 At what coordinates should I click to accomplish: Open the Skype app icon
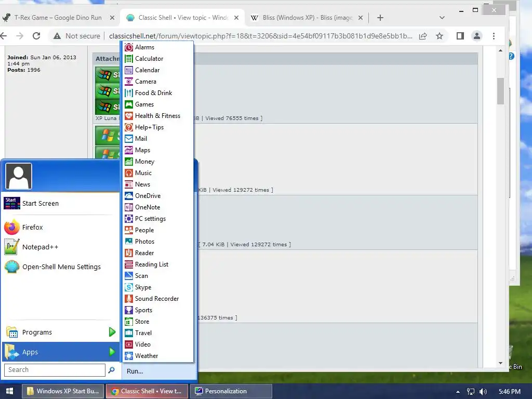pyautogui.click(x=129, y=287)
